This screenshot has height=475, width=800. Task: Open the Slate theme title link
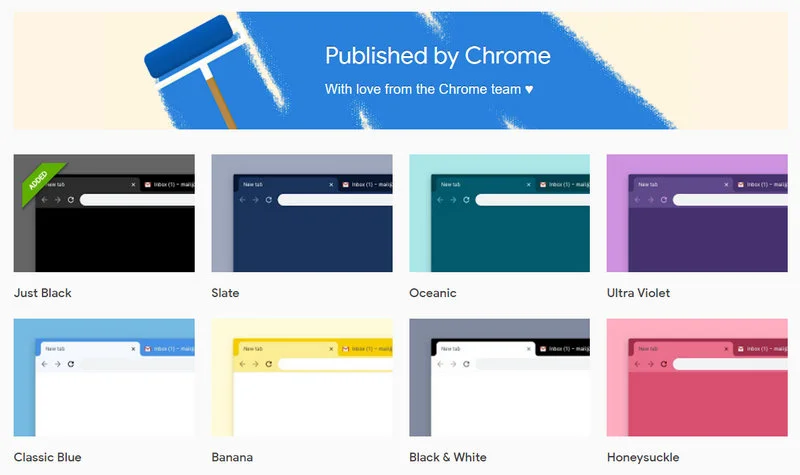coord(226,293)
